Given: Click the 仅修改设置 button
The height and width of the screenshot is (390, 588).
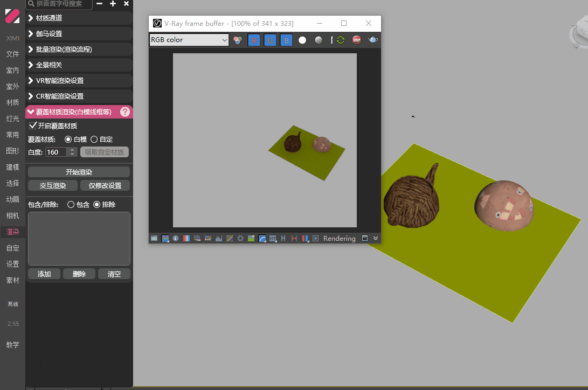Looking at the screenshot, I should pos(105,185).
